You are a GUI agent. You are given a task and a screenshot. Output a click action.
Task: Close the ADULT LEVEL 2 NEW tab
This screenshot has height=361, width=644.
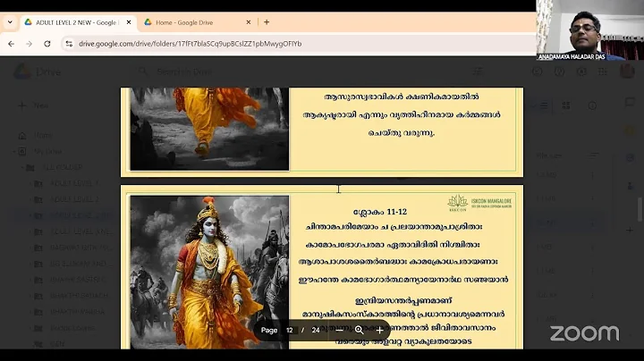point(129,22)
